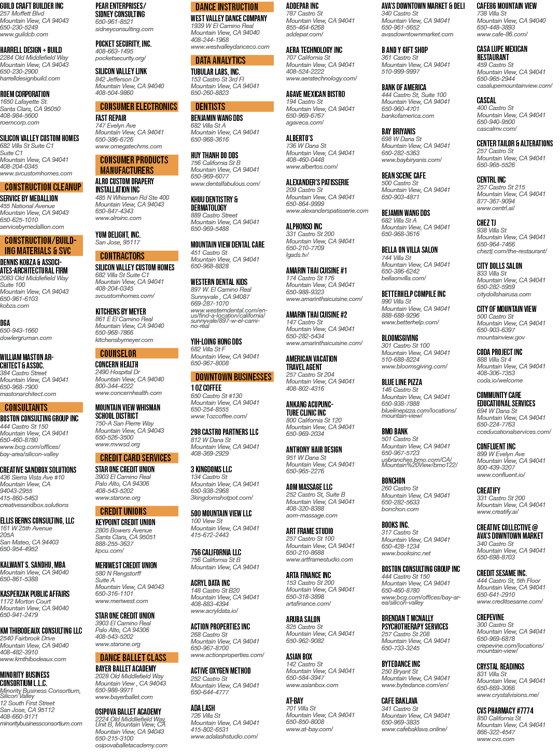Select the Consumer Electronics heading
Image resolution: width=560 pixels, height=752 pixels.
pyautogui.click(x=137, y=106)
